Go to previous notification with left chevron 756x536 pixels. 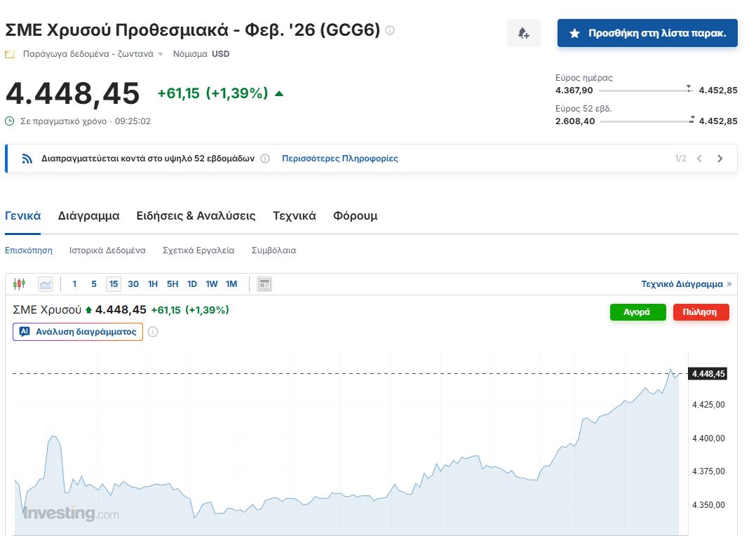699,159
